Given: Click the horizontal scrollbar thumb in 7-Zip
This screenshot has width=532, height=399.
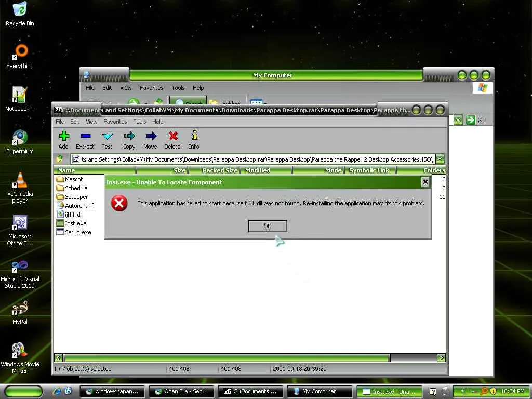Looking at the screenshot, I should click(227, 357).
